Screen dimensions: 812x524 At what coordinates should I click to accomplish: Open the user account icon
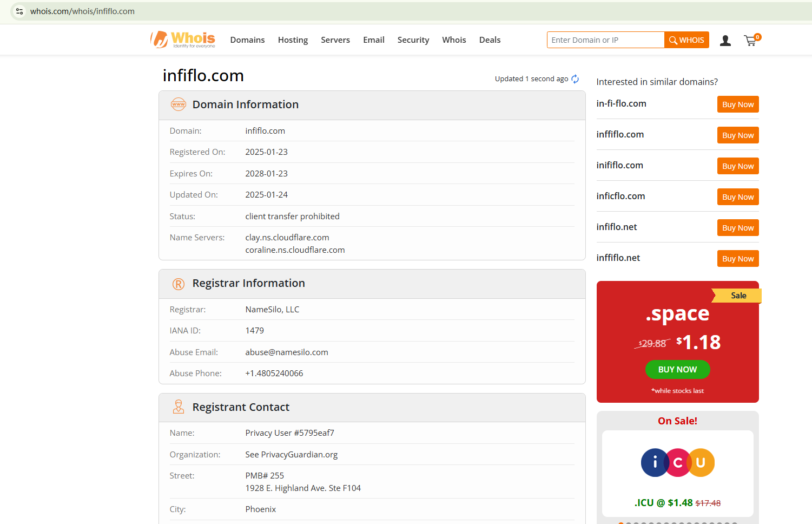tap(725, 41)
